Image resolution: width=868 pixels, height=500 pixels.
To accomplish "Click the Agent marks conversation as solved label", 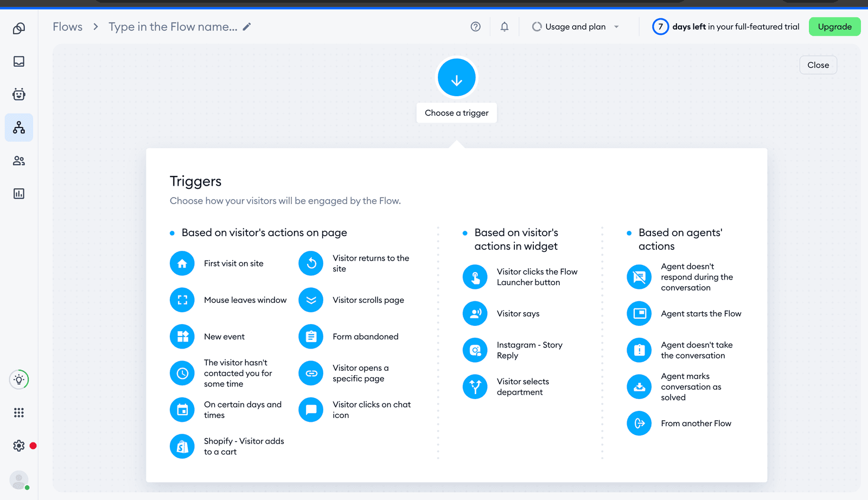I will [x=691, y=387].
